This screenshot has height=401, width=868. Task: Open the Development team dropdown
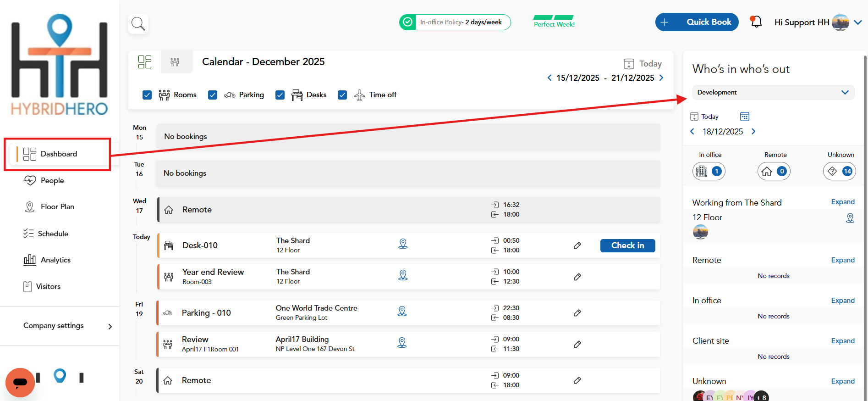pos(773,92)
